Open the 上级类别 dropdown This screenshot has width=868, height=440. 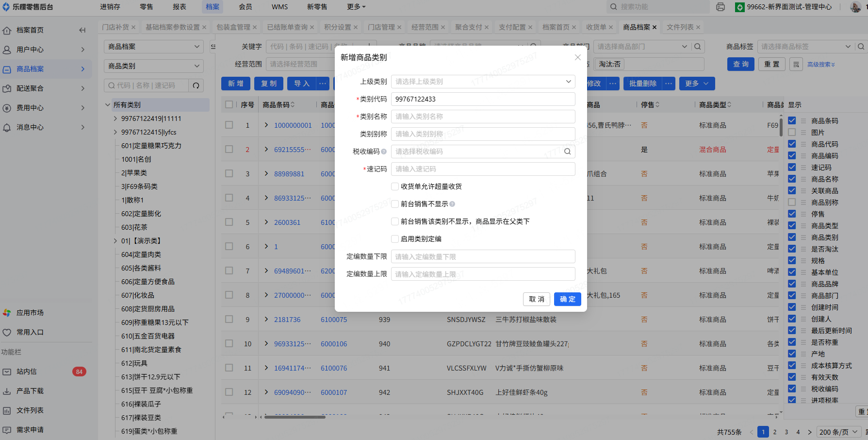(483, 82)
